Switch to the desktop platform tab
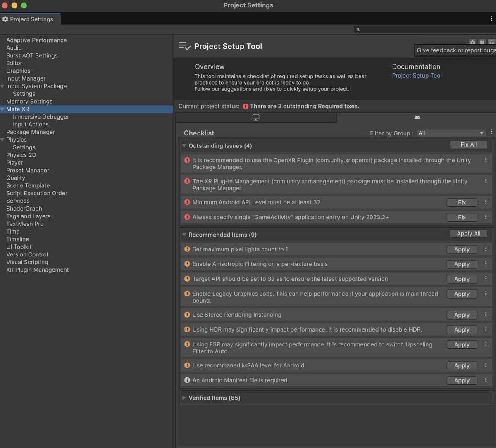 (256, 118)
